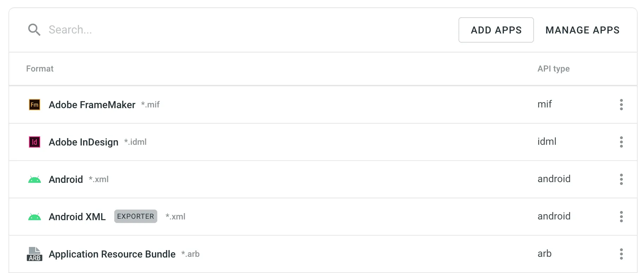Click the EXPORTER badge on Android XML
644x273 pixels.
[x=136, y=216]
